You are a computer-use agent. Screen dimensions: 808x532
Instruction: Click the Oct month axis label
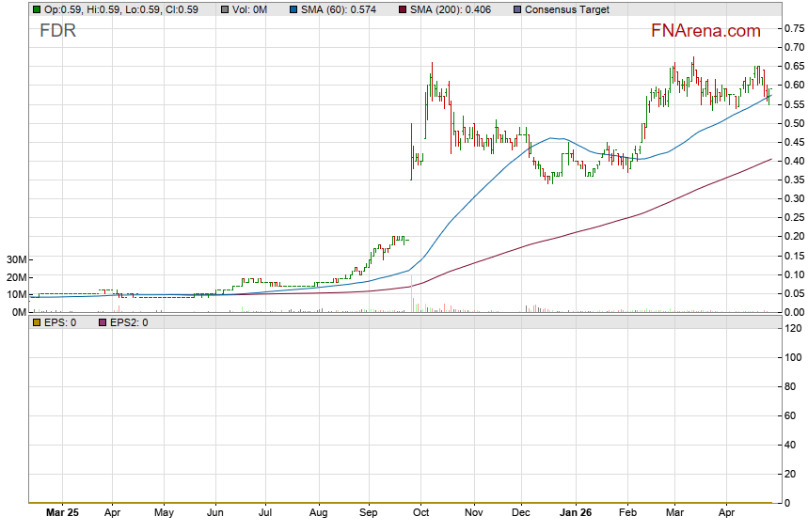[x=421, y=514]
